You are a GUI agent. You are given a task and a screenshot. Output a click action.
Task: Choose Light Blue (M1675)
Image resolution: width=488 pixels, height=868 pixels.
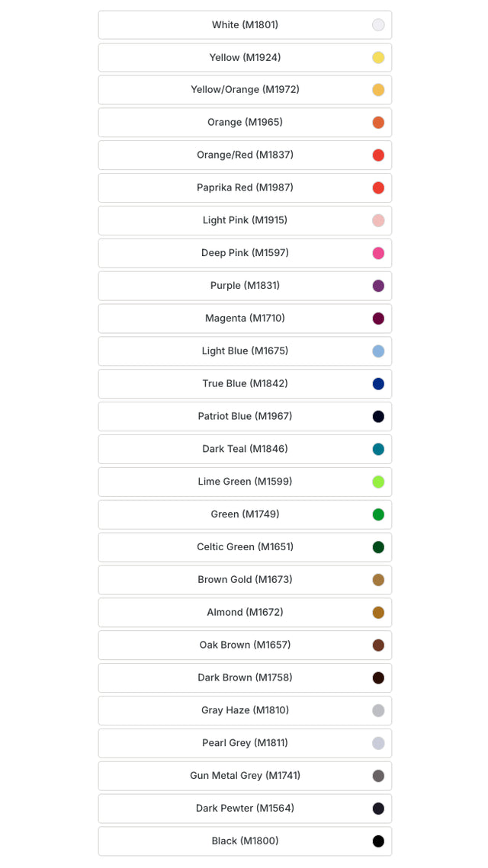(x=245, y=351)
